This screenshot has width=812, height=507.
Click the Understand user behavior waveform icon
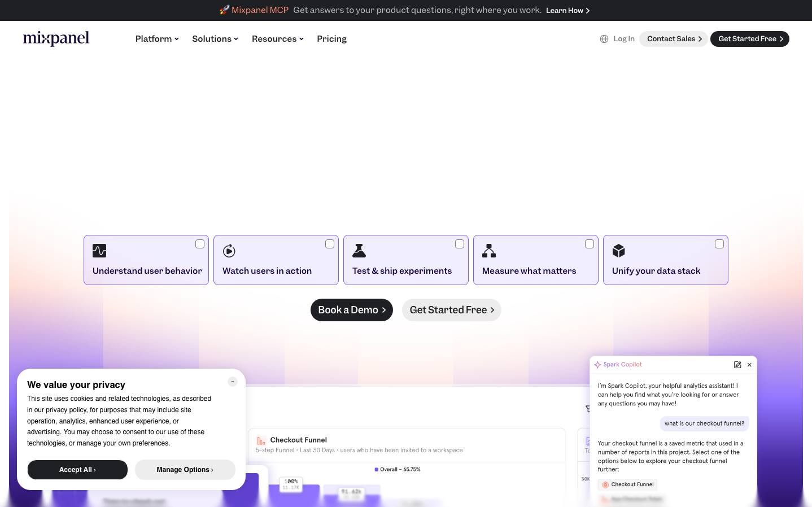click(99, 251)
